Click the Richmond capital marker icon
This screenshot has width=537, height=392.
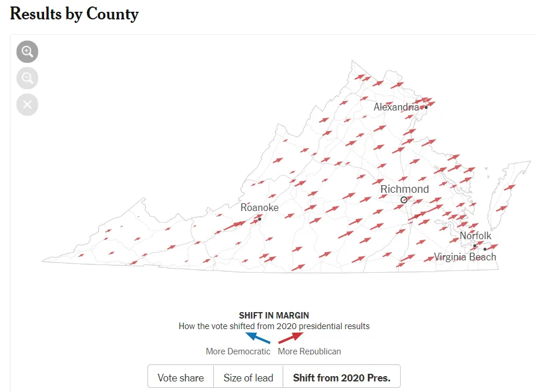404,200
